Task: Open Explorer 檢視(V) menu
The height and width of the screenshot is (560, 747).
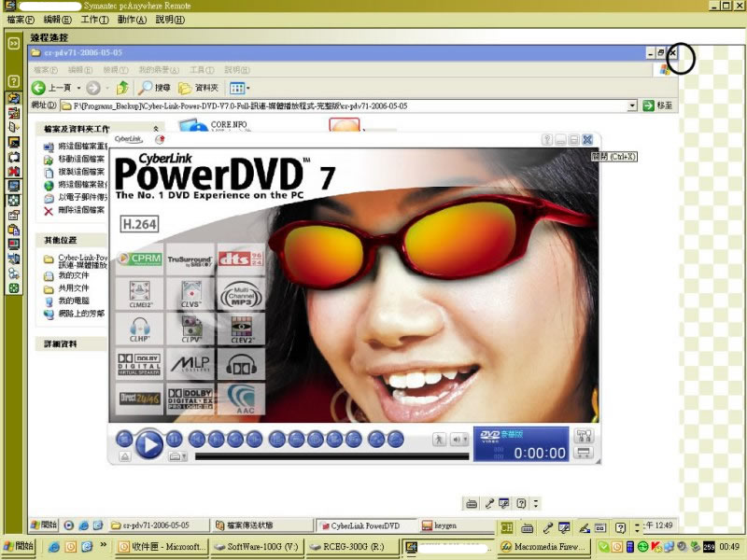Action: point(116,70)
